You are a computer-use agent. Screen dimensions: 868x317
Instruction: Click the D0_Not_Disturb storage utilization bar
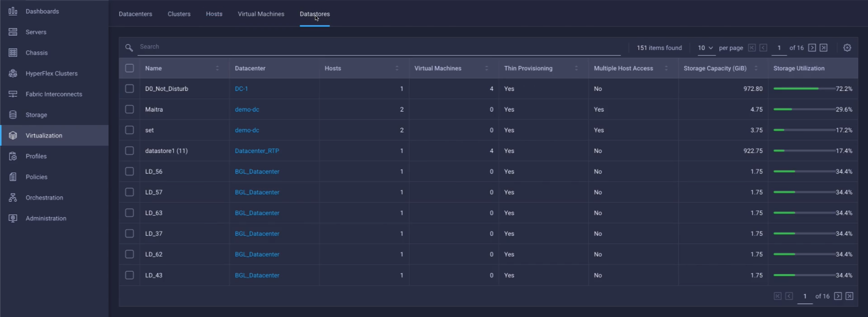coord(803,89)
